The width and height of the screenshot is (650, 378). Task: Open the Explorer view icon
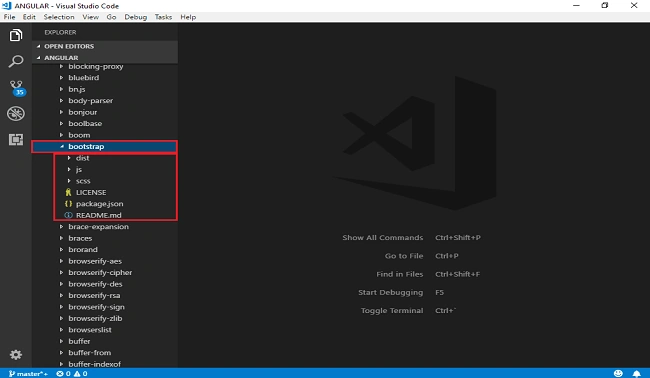16,35
